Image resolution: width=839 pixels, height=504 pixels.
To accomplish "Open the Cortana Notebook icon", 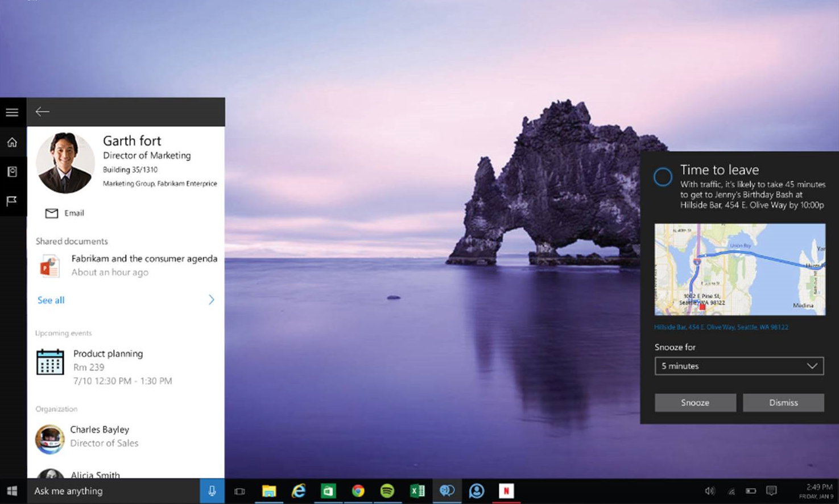I will click(12, 172).
